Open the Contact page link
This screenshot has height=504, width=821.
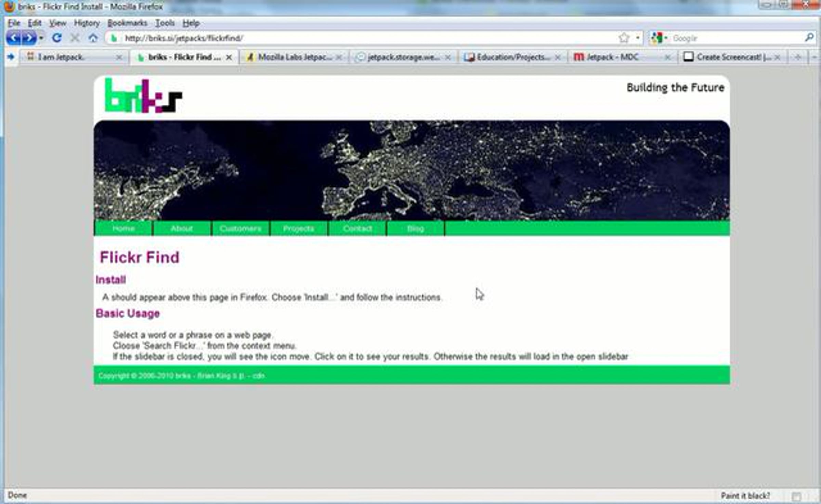tap(357, 228)
